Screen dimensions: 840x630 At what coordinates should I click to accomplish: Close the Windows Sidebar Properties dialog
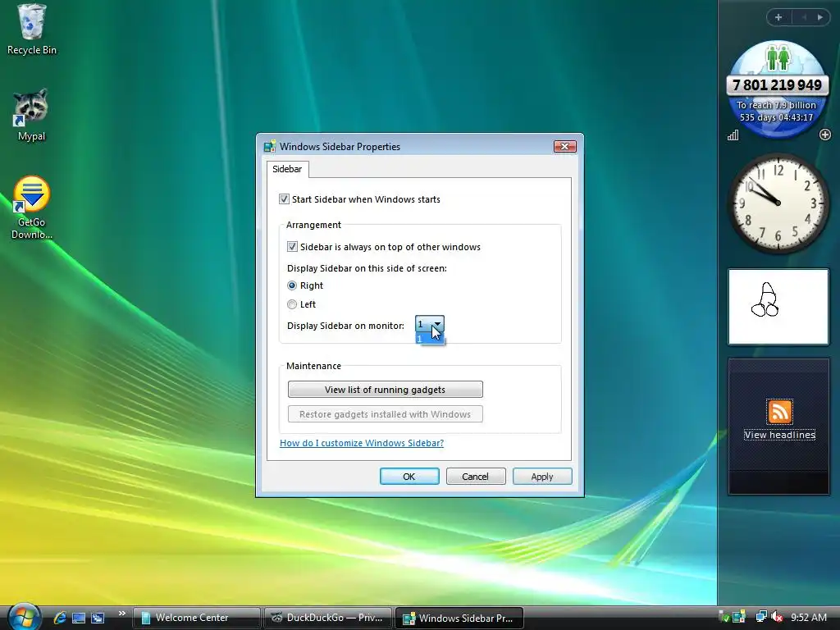coord(564,146)
